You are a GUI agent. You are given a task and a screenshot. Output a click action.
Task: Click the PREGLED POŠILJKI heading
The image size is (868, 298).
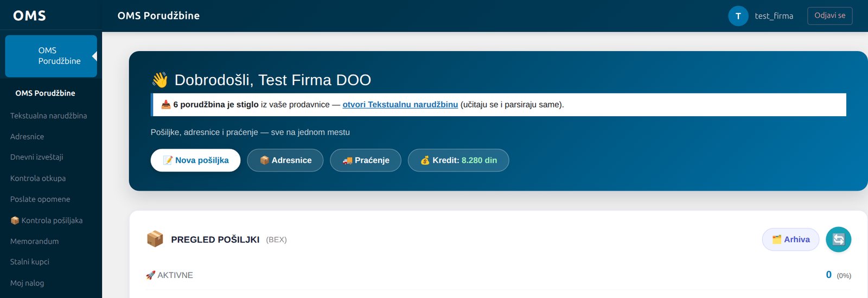pyautogui.click(x=215, y=240)
